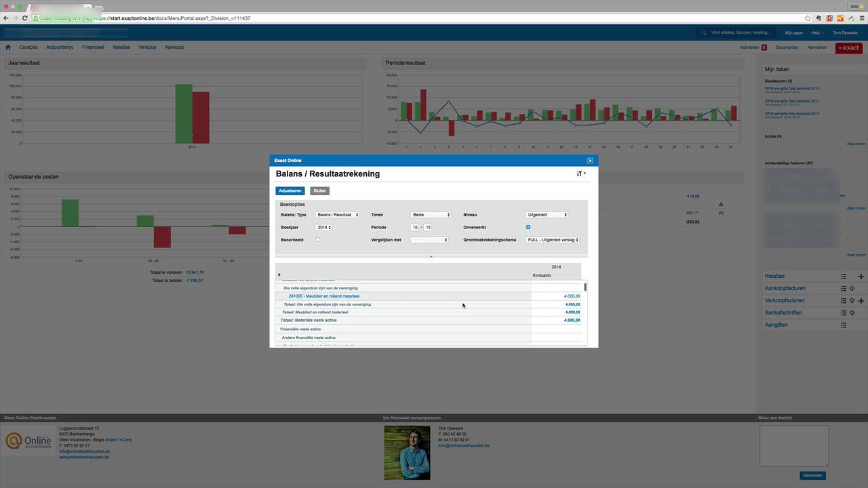Click the 4.000,00 amount for account 241000
868x488 pixels.
tap(572, 296)
